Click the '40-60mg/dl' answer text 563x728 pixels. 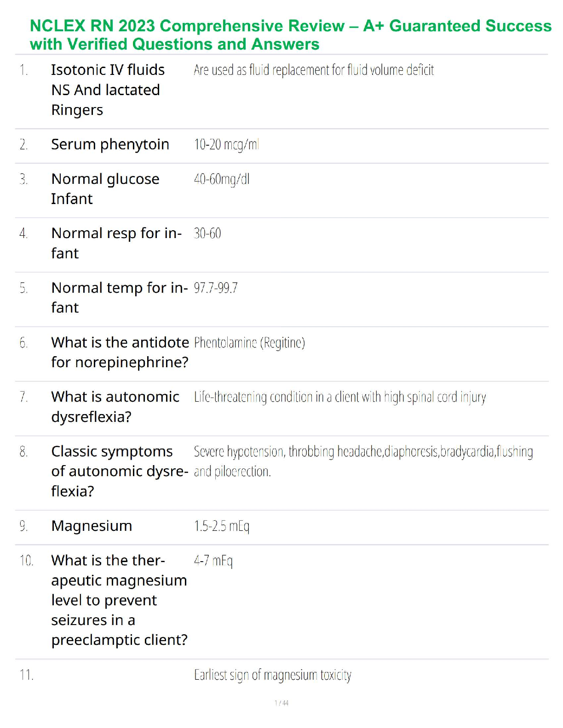[222, 179]
